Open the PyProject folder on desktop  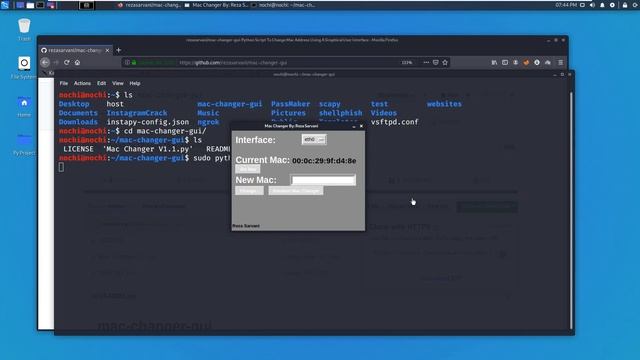point(24,144)
